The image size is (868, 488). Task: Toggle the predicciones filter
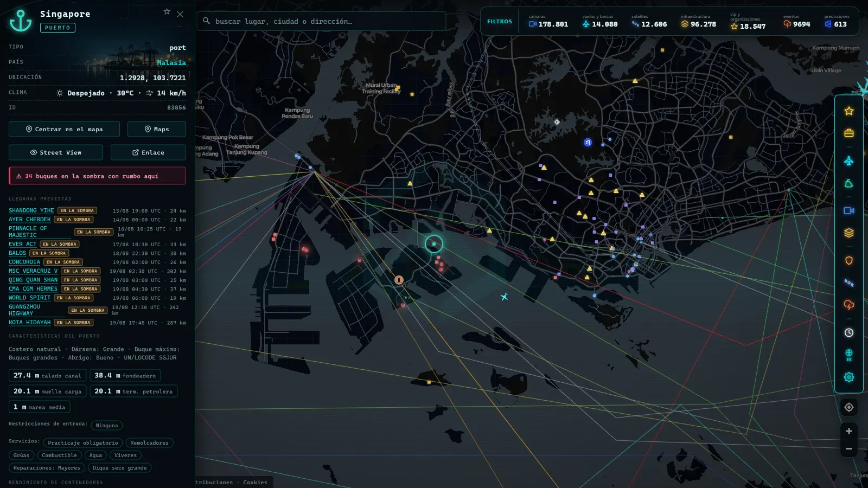837,22
